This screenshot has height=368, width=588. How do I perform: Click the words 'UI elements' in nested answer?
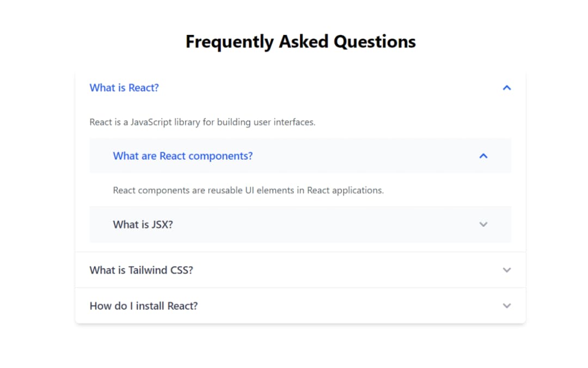pyautogui.click(x=270, y=190)
